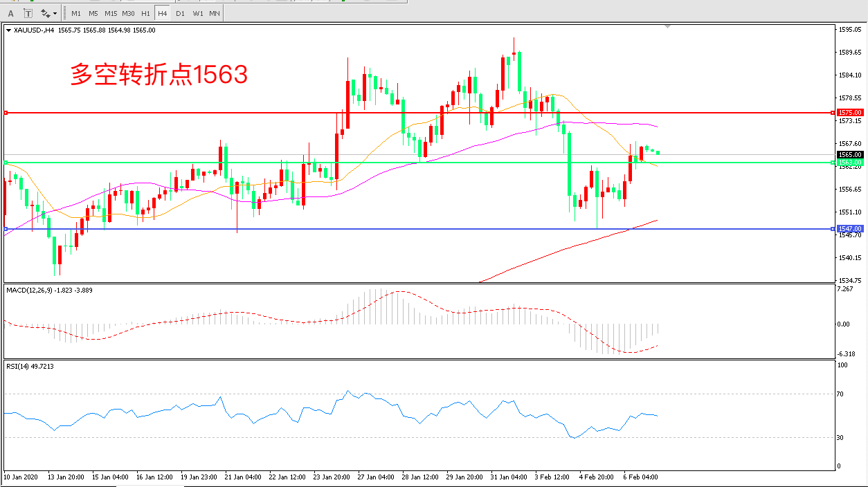
Task: Change chart to W1 weekly timeframe
Action: tap(197, 13)
